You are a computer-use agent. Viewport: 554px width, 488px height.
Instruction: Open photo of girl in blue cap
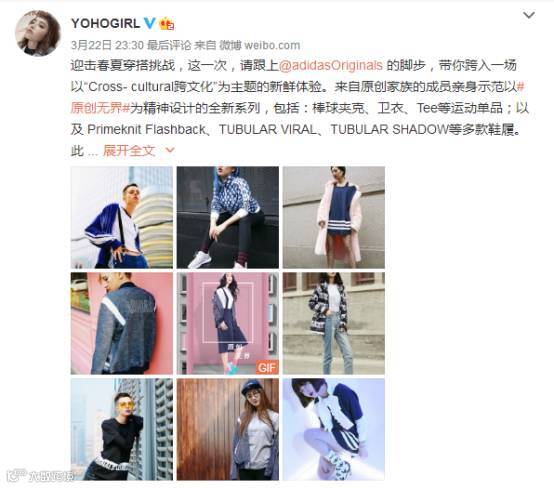[228, 429]
